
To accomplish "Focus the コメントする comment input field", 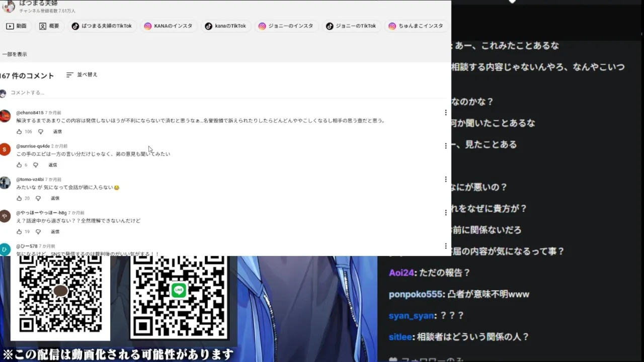I will click(x=229, y=93).
